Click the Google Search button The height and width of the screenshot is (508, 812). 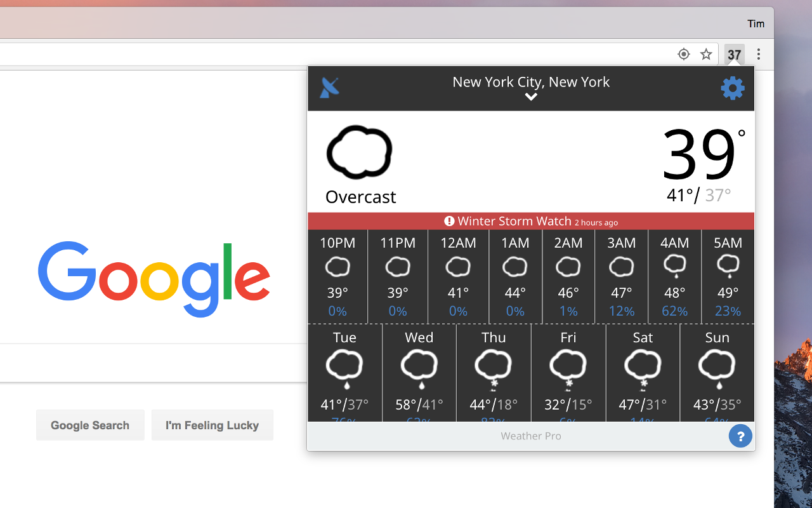tap(90, 425)
